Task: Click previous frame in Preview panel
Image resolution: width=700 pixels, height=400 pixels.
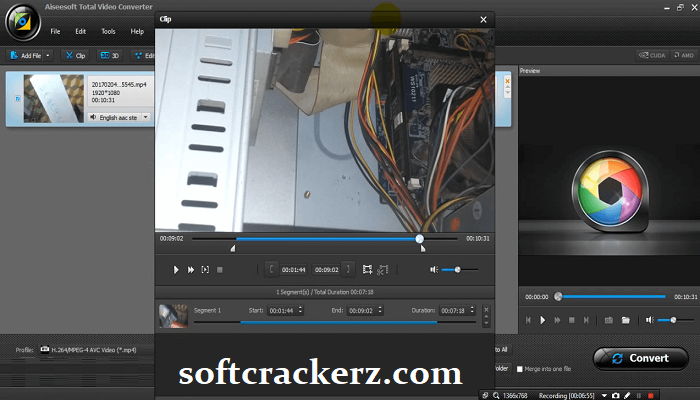Action: click(x=528, y=320)
